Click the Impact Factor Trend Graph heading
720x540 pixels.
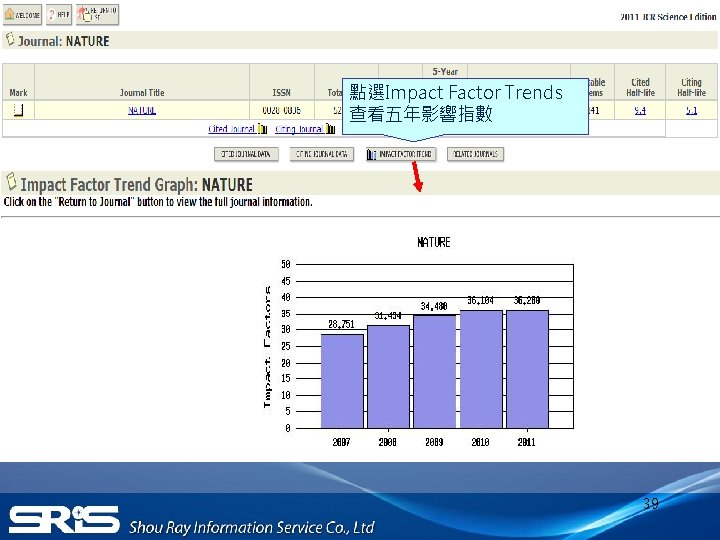coord(136,185)
